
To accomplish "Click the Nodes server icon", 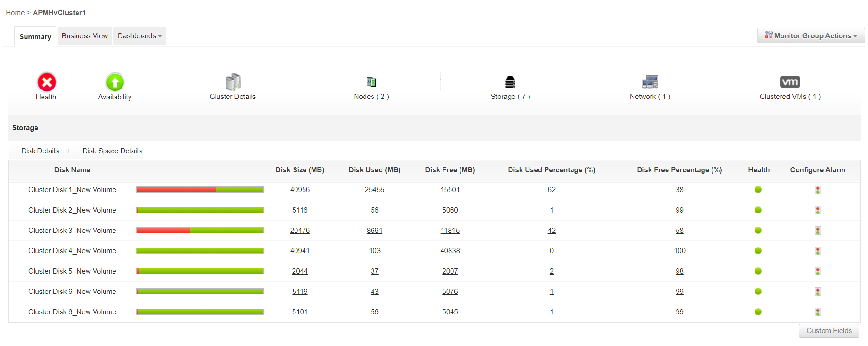I will [371, 82].
